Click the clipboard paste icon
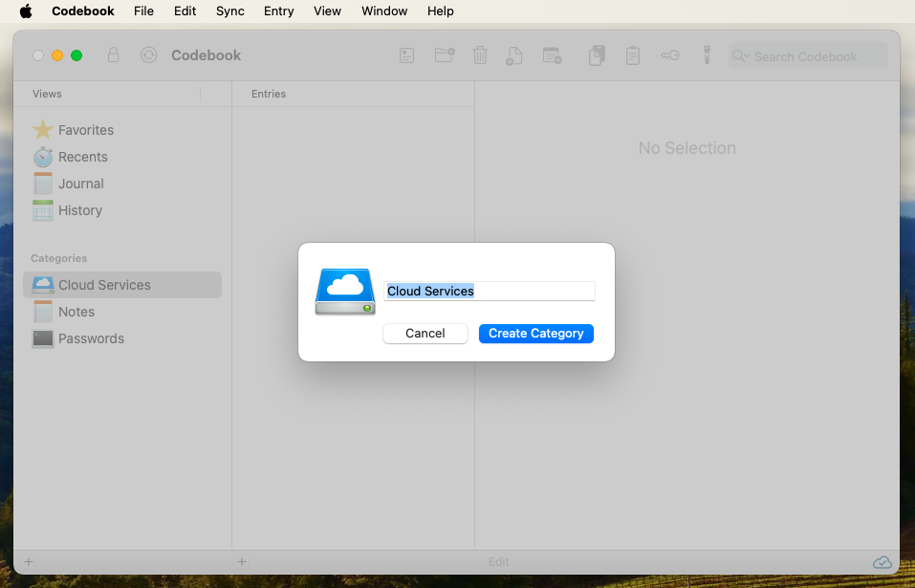This screenshot has width=915, height=588. coord(633,55)
